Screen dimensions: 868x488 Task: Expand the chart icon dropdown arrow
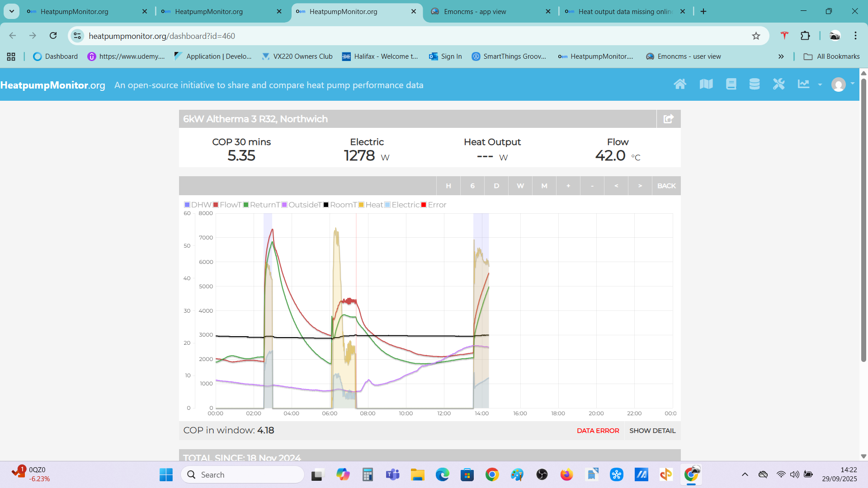[820, 84]
